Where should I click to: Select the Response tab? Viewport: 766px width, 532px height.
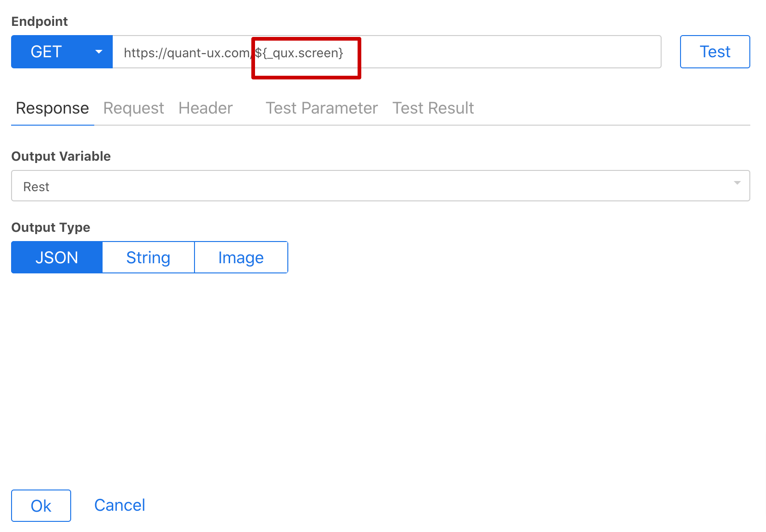point(52,108)
